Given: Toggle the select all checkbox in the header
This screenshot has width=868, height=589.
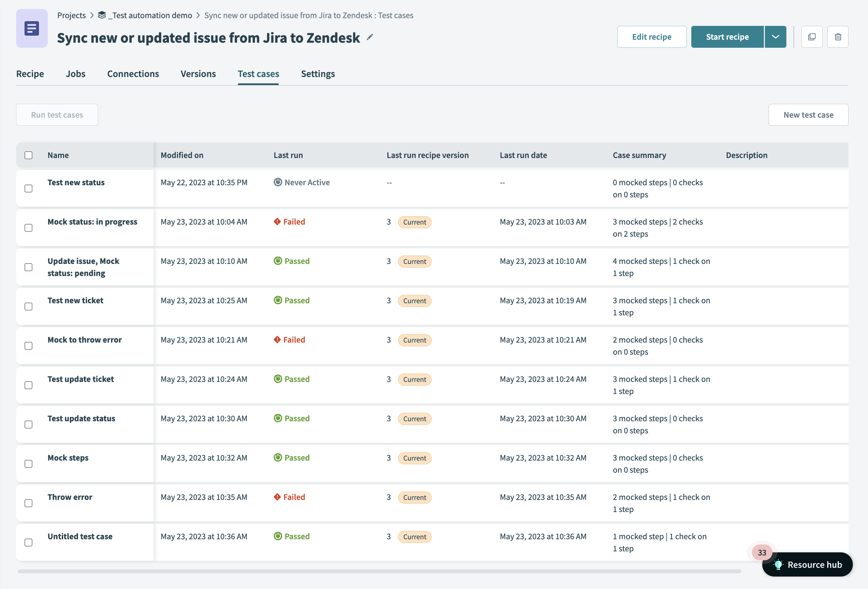Looking at the screenshot, I should [28, 155].
